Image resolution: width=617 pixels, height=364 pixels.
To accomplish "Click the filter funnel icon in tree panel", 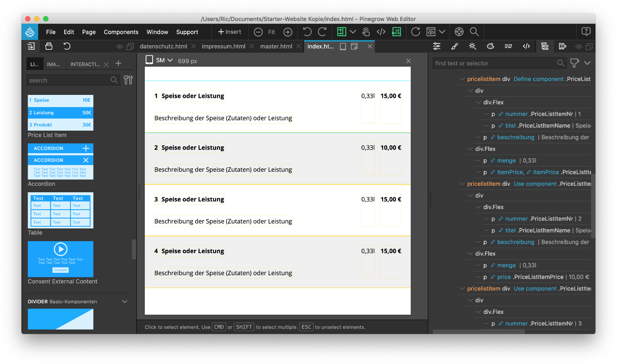I will (x=575, y=63).
